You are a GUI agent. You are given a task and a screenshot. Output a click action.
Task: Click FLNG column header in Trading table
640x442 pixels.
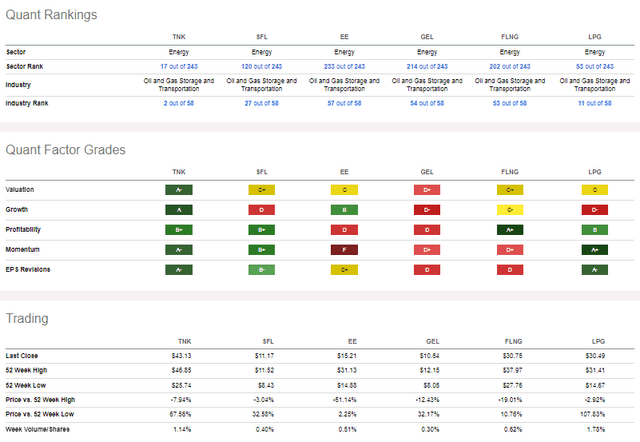pyautogui.click(x=513, y=342)
